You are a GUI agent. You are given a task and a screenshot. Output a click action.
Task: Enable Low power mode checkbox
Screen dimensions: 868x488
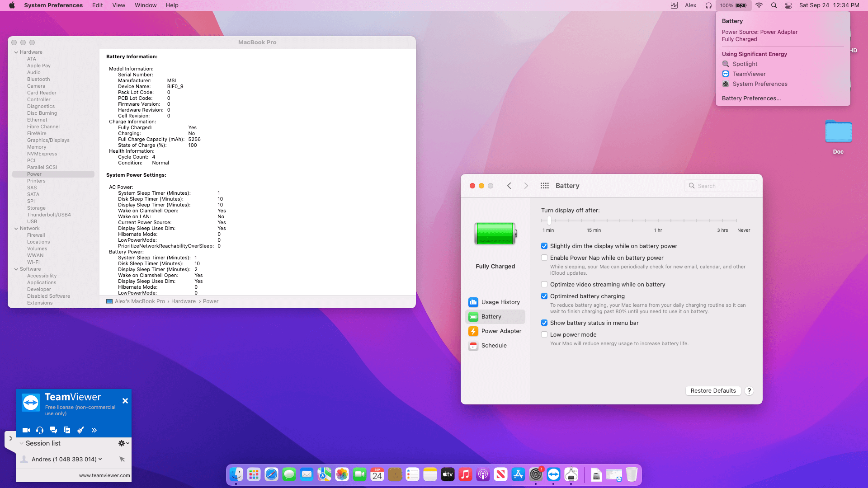(x=544, y=335)
